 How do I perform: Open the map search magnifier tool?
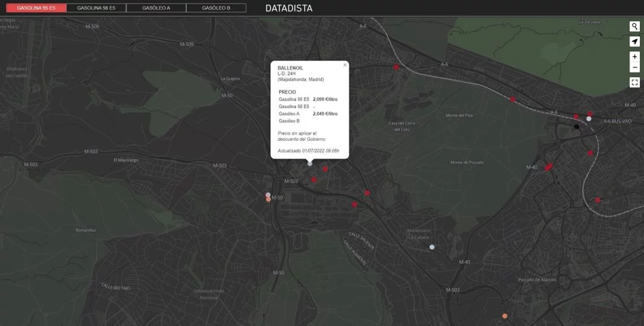[x=634, y=27]
